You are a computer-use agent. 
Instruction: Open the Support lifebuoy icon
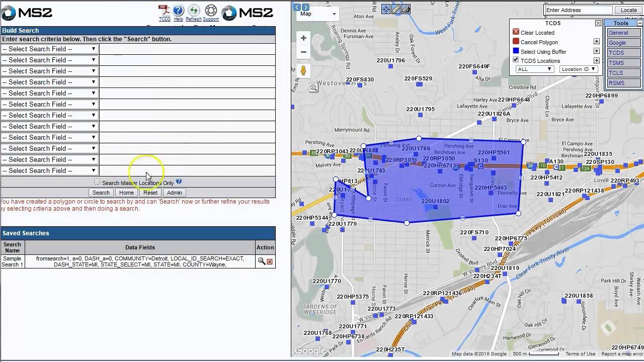tap(211, 10)
